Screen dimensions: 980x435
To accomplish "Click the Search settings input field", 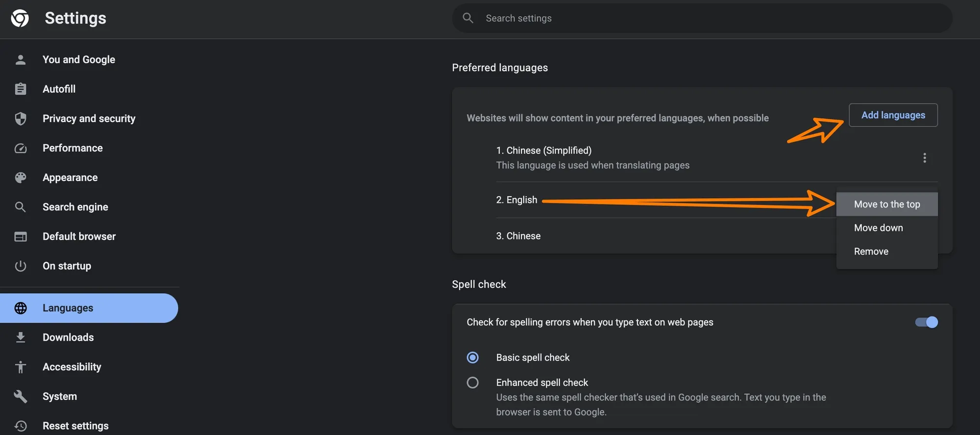I will coord(701,18).
